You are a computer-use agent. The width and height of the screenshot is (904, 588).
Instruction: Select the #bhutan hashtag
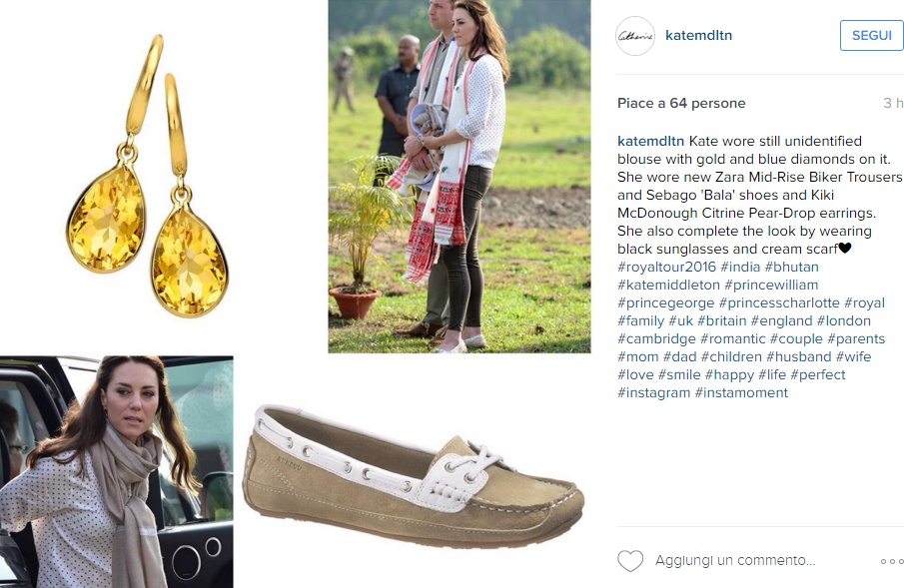click(x=791, y=267)
